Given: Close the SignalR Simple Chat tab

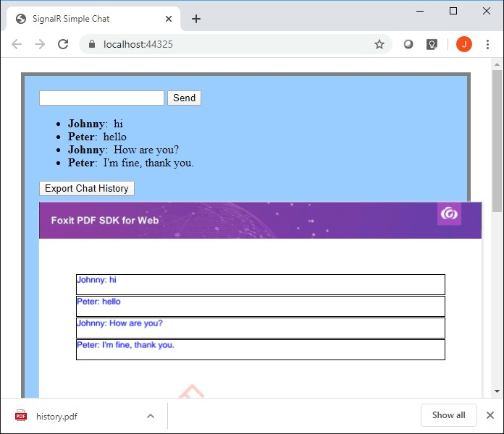Looking at the screenshot, I should click(169, 19).
